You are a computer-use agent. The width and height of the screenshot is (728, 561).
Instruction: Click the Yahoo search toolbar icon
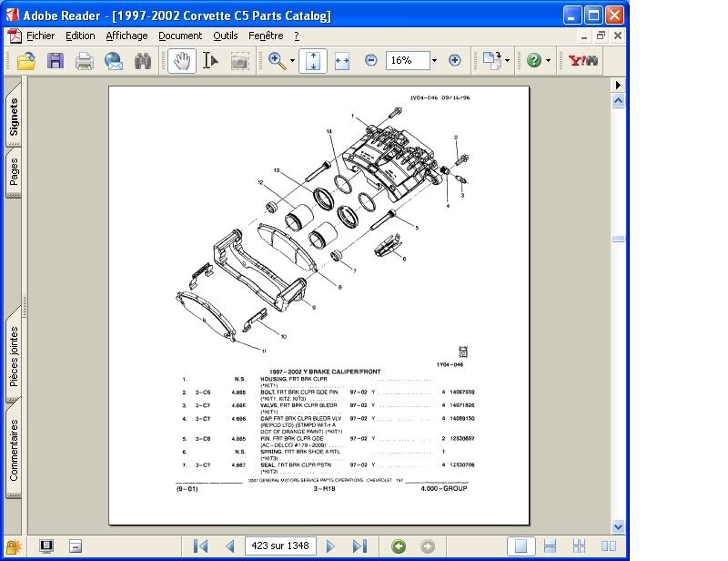pos(583,60)
